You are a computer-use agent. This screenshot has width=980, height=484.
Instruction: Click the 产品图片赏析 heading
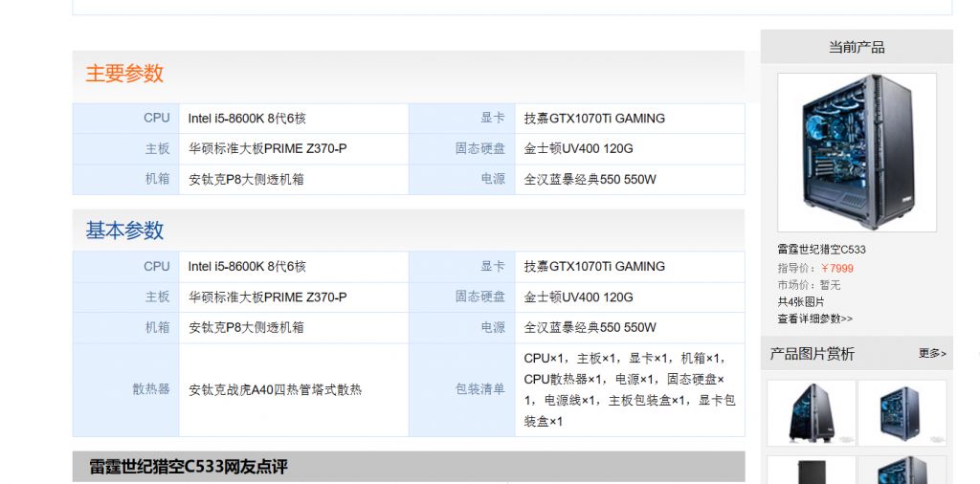click(x=812, y=354)
